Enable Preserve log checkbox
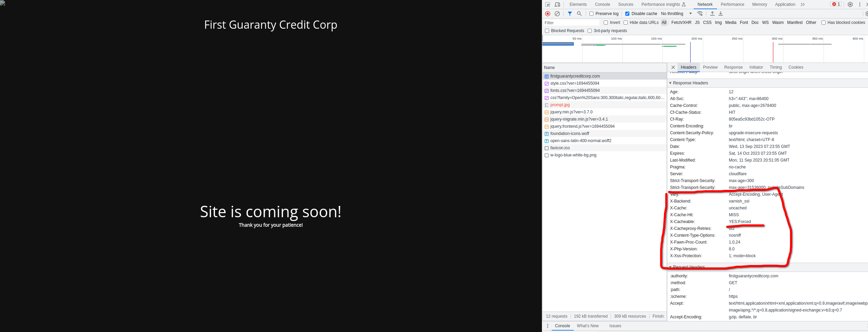868x332 pixels. coord(591,14)
